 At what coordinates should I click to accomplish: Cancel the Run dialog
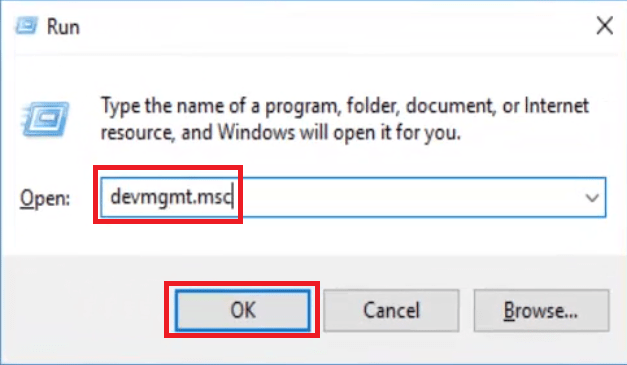pos(391,310)
